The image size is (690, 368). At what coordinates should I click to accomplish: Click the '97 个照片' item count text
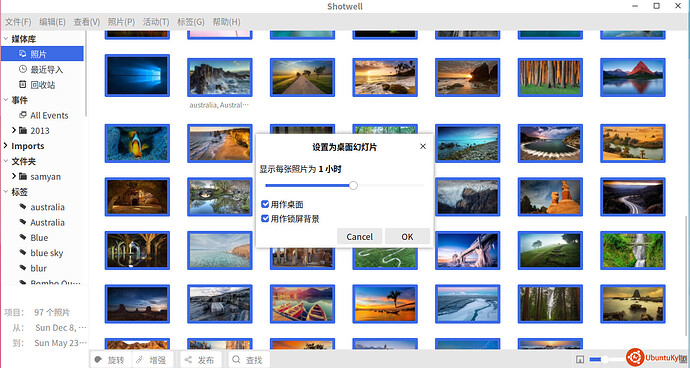52,312
